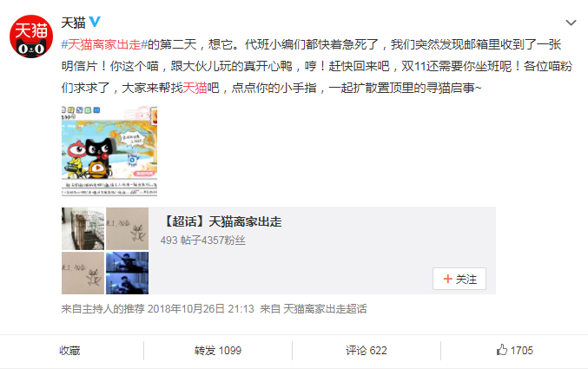Open the 天猫离家出走超话 source link
The image size is (588, 369).
325,309
